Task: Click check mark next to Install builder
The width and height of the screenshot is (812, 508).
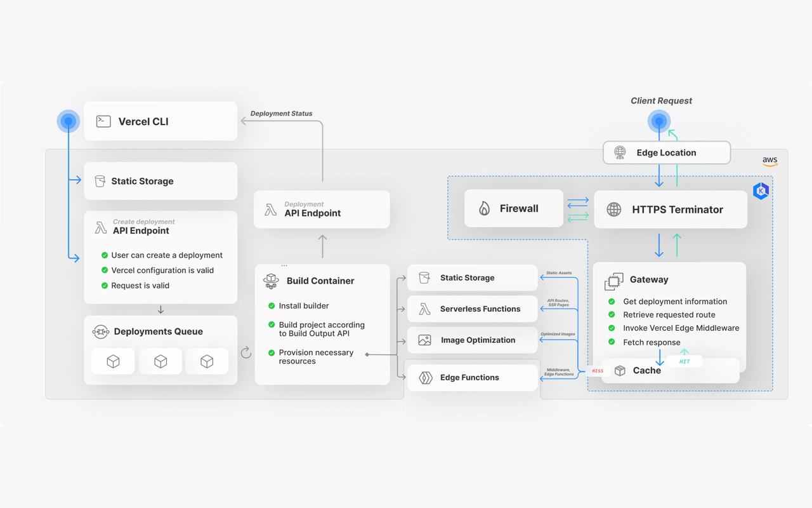Action: click(272, 306)
